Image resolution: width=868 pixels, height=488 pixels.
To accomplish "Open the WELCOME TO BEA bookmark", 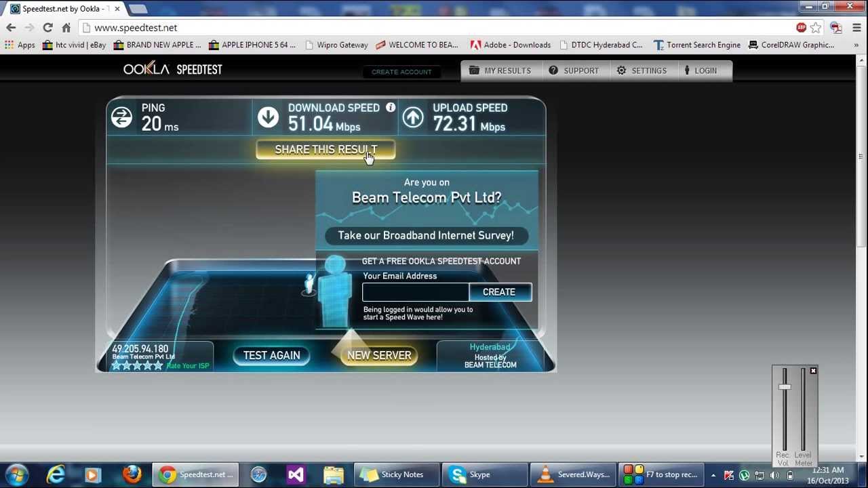I will tap(417, 45).
